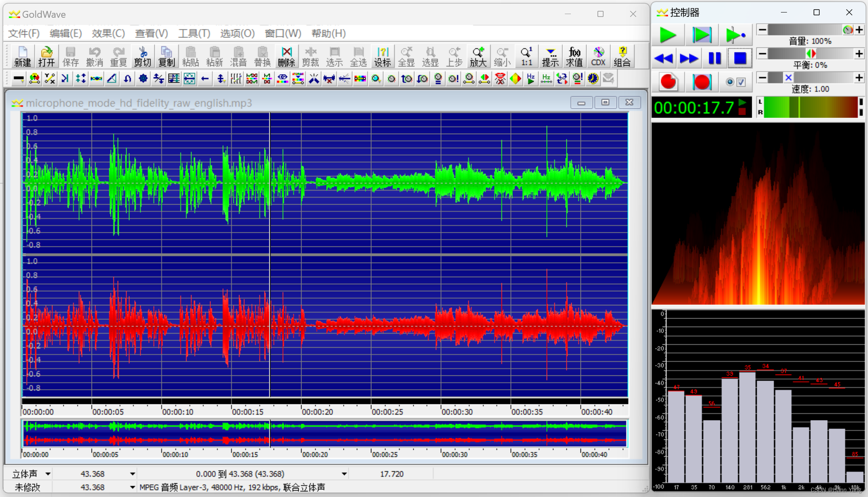Click the 新建 (New) toolbar icon

pyautogui.click(x=22, y=56)
